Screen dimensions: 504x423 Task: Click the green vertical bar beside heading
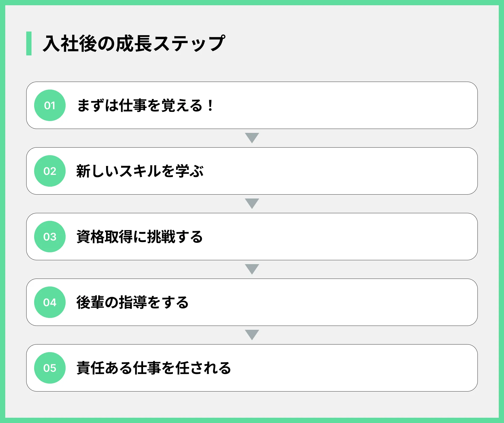(x=29, y=43)
